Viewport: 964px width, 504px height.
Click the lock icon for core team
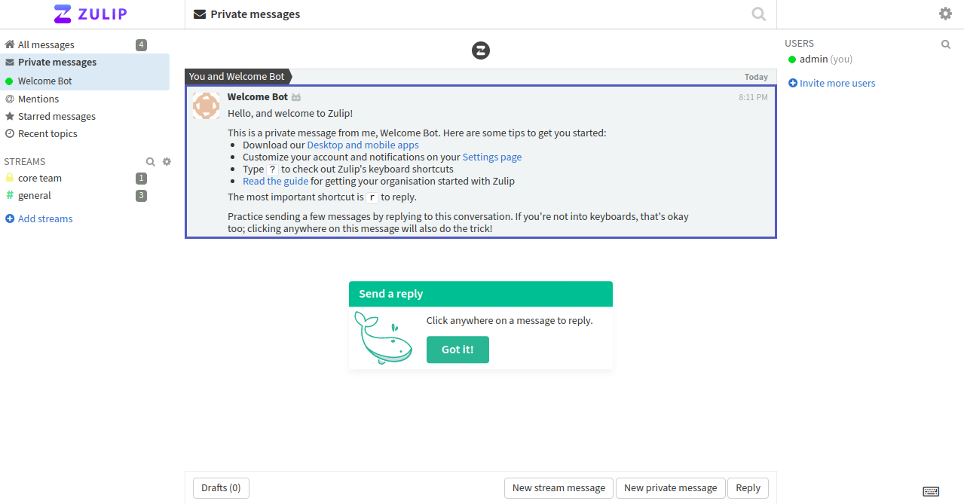click(x=9, y=178)
